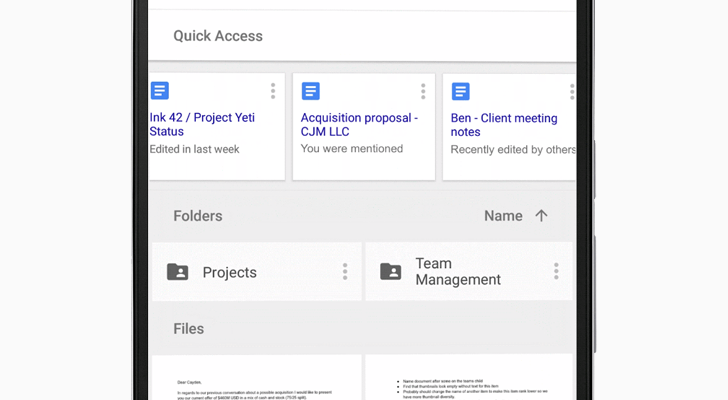Tap the 'You were mentioned' caption
Viewport: 728px width, 400px height.
click(x=352, y=149)
